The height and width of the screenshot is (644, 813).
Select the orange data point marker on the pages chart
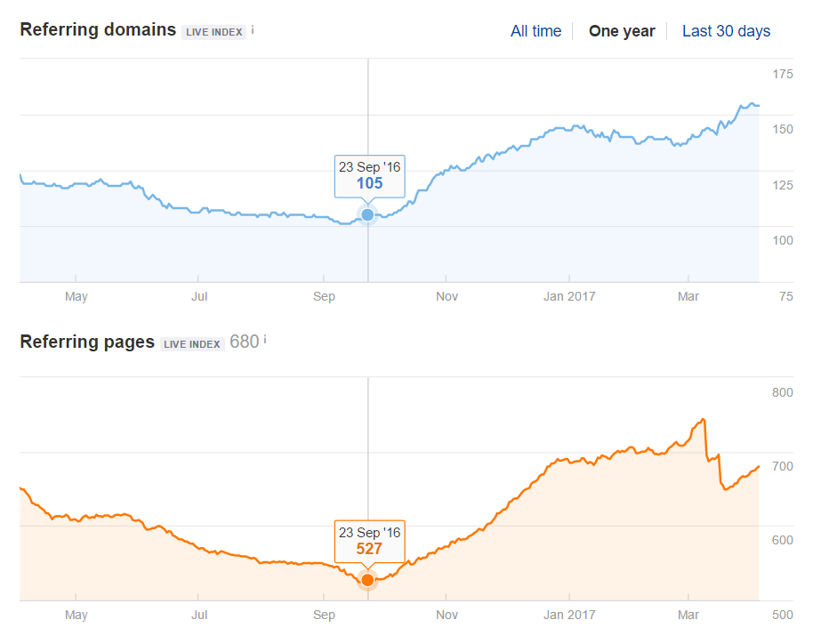pos(367,580)
